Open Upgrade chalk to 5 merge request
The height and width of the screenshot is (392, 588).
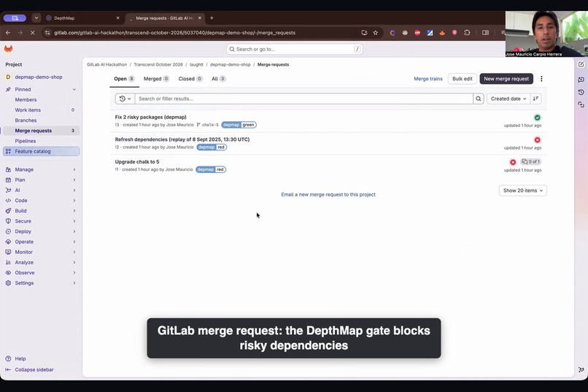tap(137, 161)
